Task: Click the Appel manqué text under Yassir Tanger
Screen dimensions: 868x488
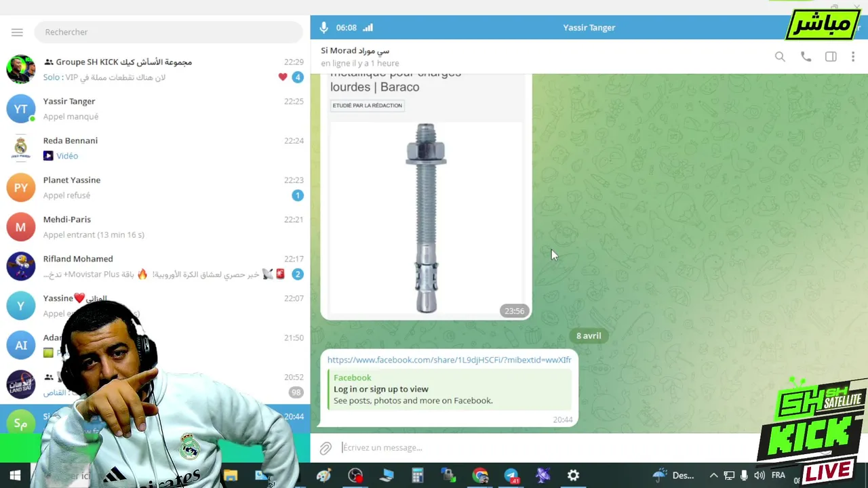Action: tap(71, 117)
